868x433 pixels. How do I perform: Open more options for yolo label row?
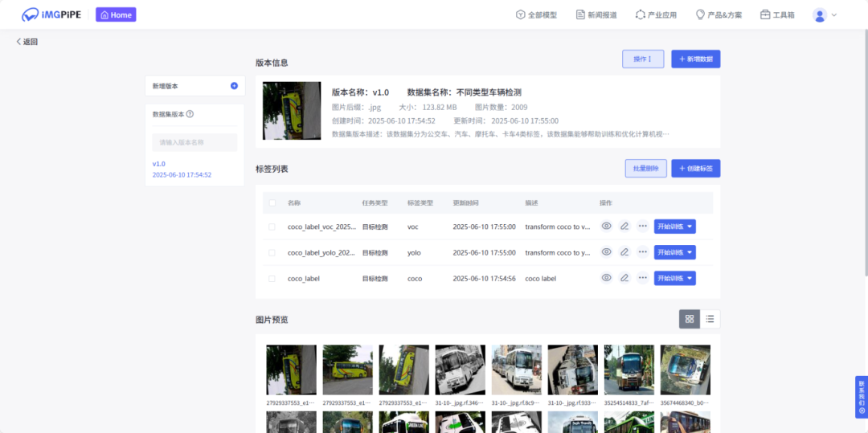(642, 251)
